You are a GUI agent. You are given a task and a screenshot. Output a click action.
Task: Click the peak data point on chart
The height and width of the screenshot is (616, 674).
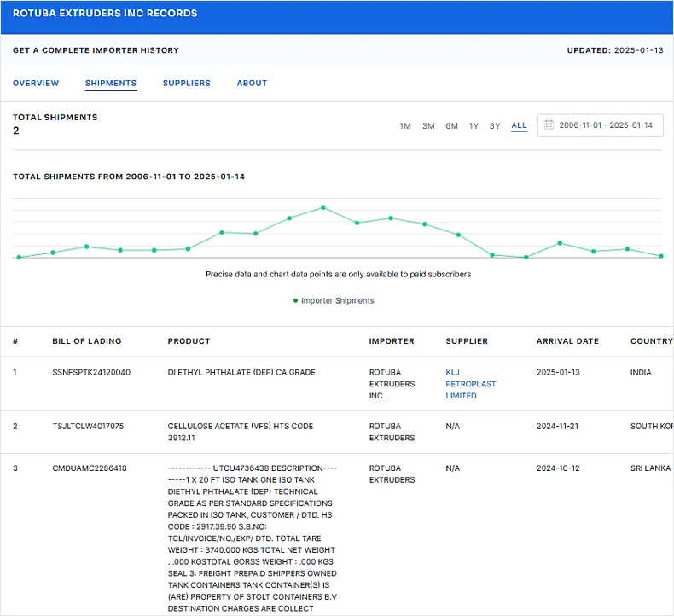[x=323, y=207]
